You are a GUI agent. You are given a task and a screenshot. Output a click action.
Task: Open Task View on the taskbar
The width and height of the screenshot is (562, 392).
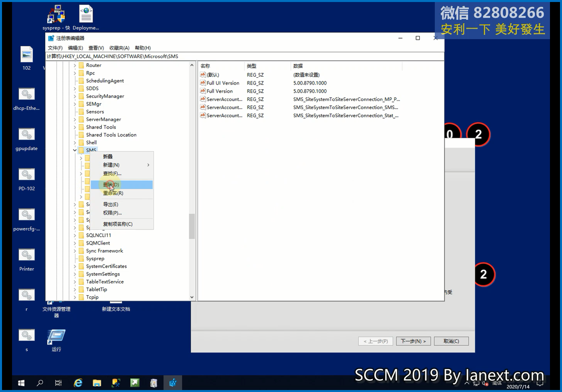point(58,383)
